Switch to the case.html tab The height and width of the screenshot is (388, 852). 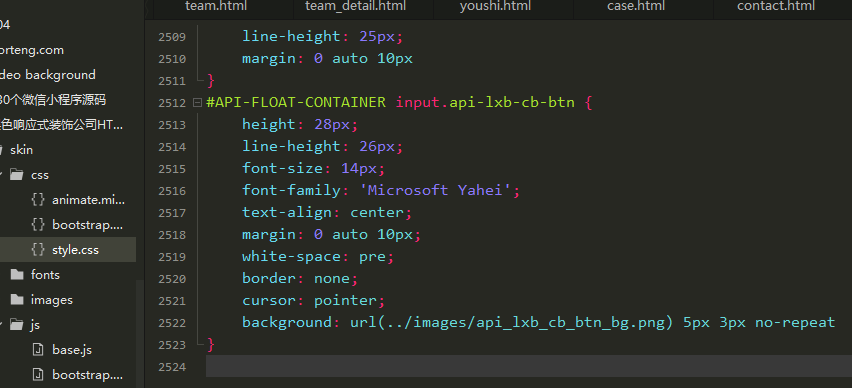[636, 7]
